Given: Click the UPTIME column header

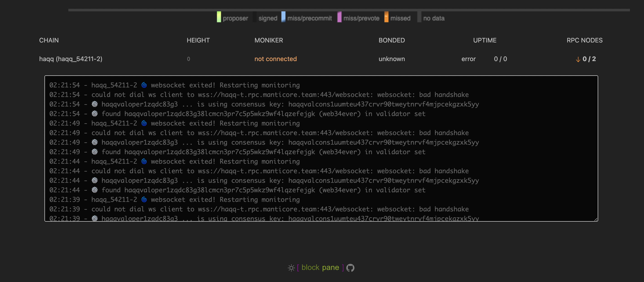Looking at the screenshot, I should tap(484, 40).
